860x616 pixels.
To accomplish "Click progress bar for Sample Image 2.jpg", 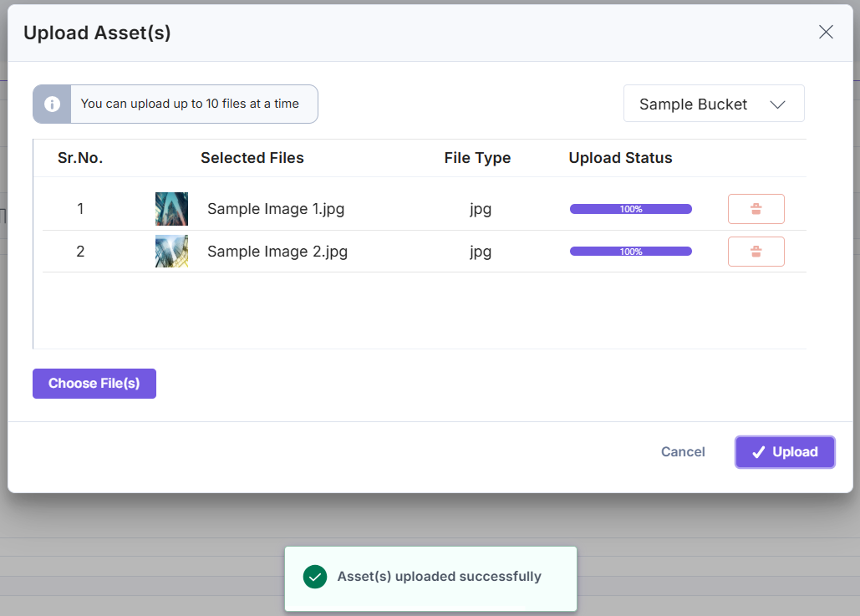I will point(631,252).
